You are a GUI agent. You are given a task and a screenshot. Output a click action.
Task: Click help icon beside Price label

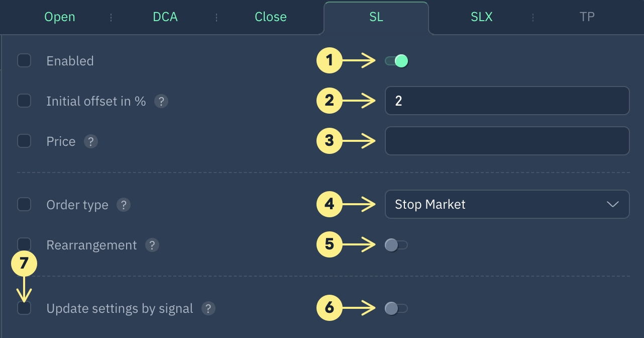pyautogui.click(x=90, y=141)
